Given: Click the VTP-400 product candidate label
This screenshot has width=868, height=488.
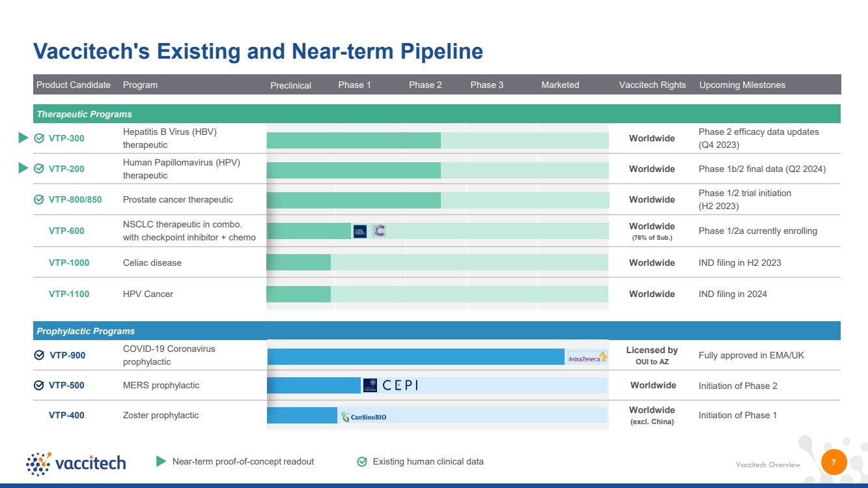Looking at the screenshot, I should (66, 415).
